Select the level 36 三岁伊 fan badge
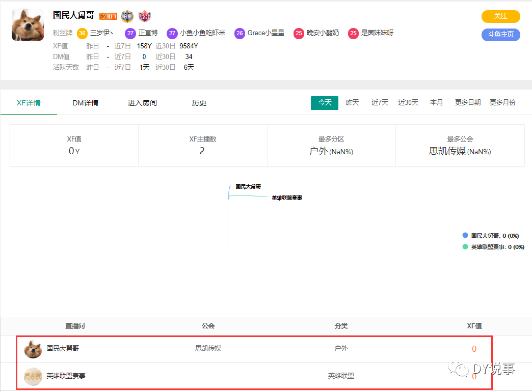This screenshot has width=532, height=392. (x=95, y=33)
